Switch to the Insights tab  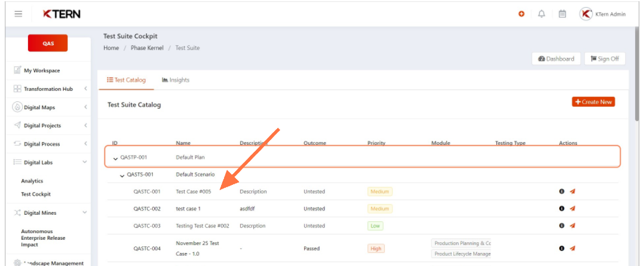click(x=176, y=80)
